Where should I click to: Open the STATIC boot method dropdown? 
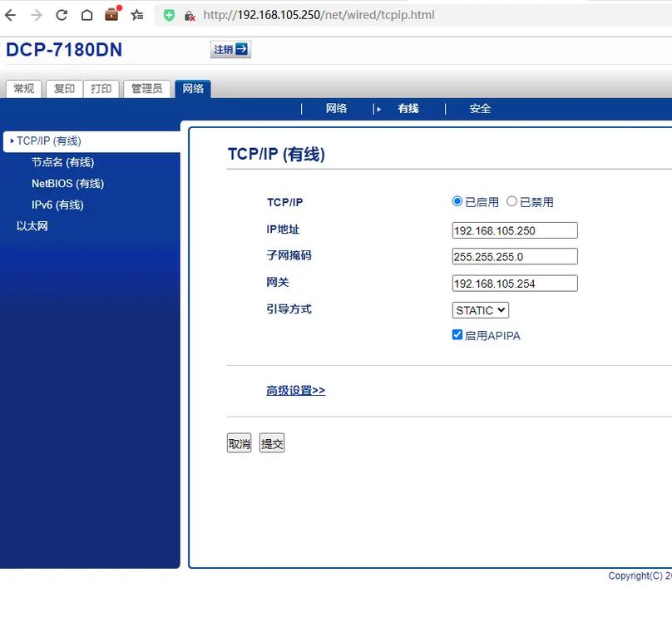pyautogui.click(x=480, y=309)
